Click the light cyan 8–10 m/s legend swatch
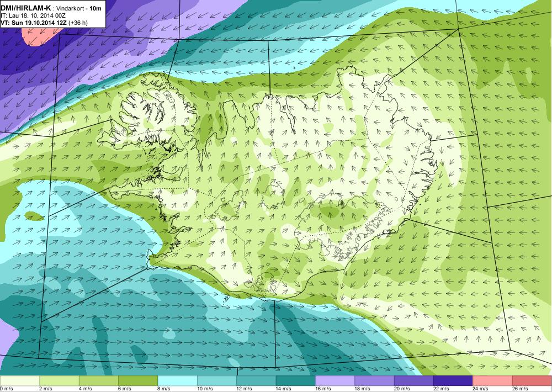The width and height of the screenshot is (552, 392). 177,381
